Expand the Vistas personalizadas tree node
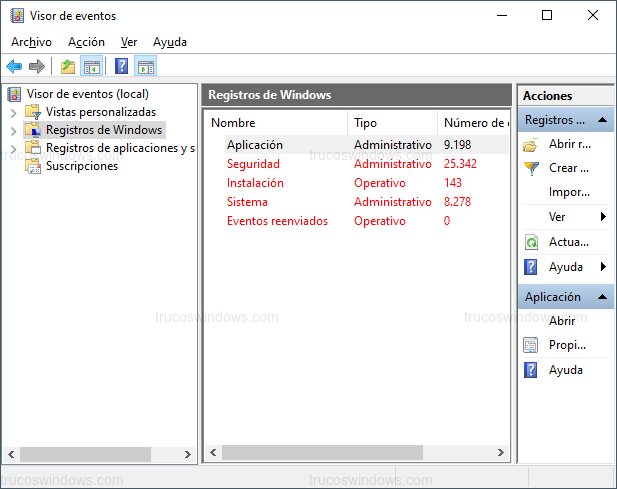The image size is (617, 489). [13, 112]
